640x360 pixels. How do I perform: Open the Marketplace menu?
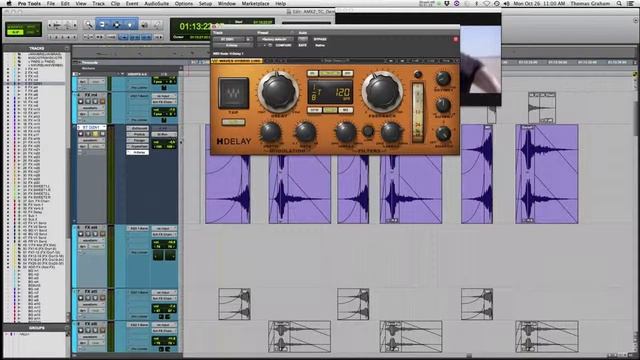(256, 3)
